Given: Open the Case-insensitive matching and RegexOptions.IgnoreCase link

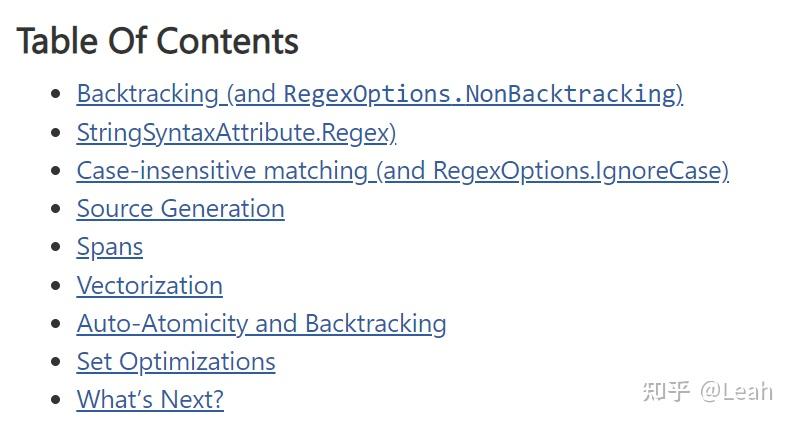Looking at the screenshot, I should tap(403, 171).
